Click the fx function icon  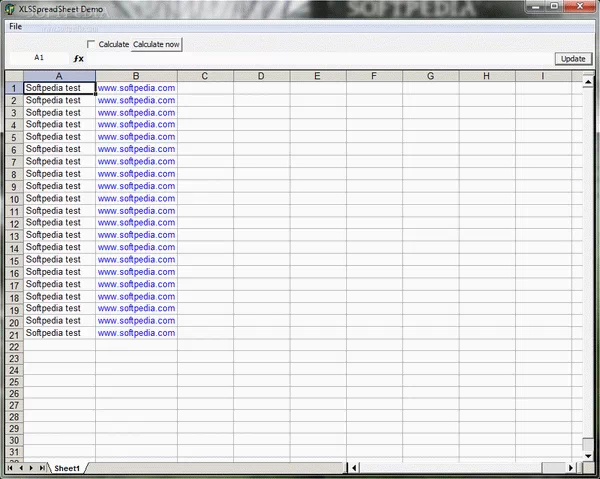79,58
